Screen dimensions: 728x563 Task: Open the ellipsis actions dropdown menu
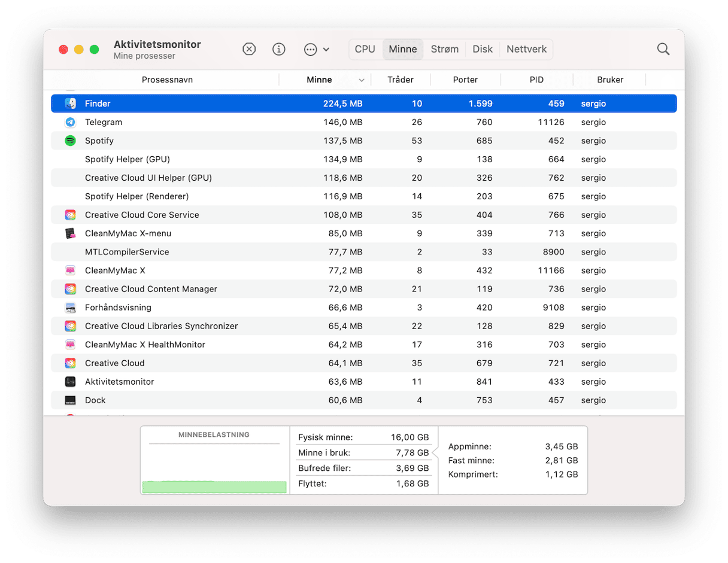tap(316, 49)
